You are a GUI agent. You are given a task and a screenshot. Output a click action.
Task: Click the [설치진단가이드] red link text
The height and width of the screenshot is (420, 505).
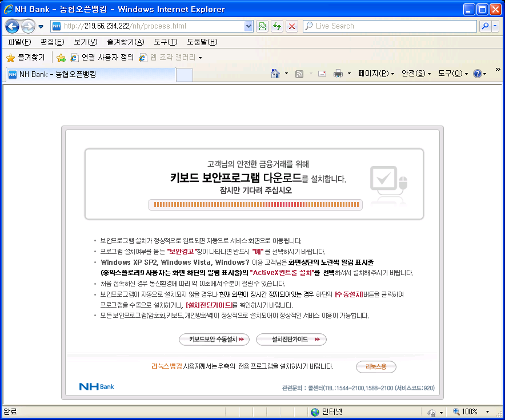point(209,305)
